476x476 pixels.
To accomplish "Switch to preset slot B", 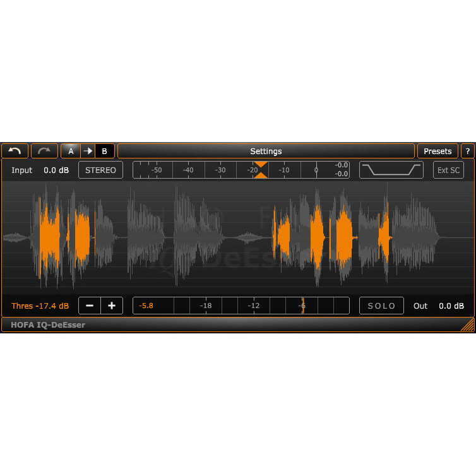I will 105,151.
